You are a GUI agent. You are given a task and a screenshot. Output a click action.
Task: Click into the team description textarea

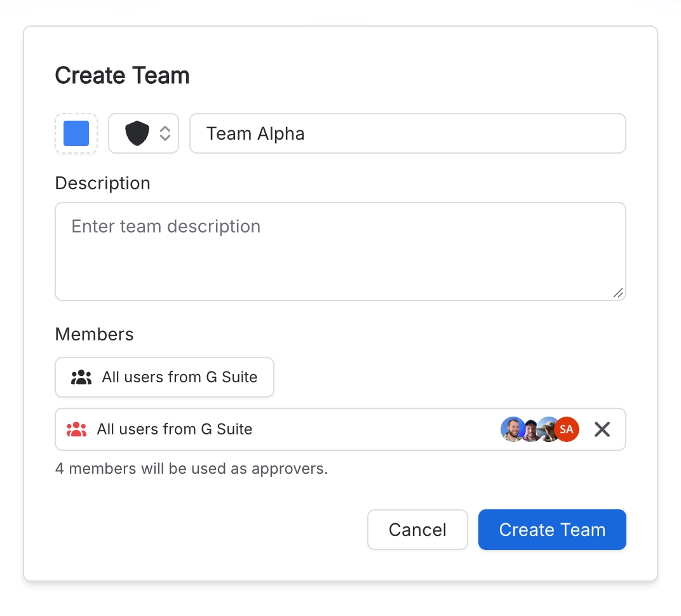[x=340, y=251]
